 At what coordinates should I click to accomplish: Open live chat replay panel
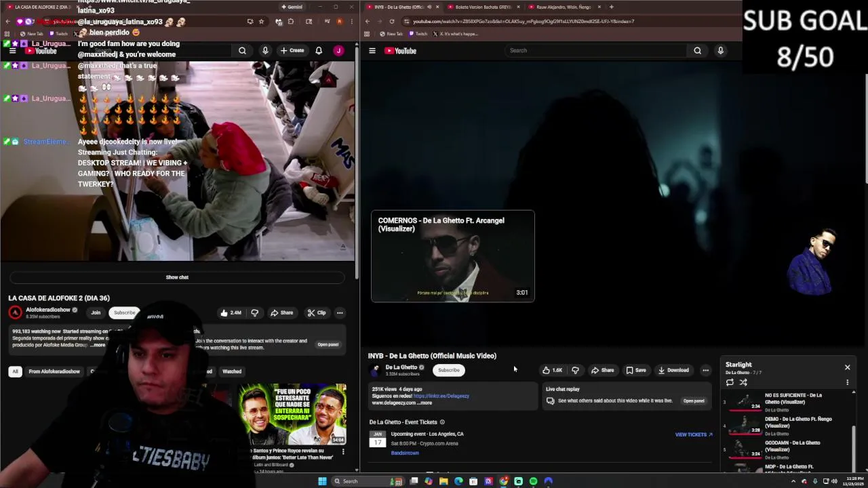pos(693,401)
